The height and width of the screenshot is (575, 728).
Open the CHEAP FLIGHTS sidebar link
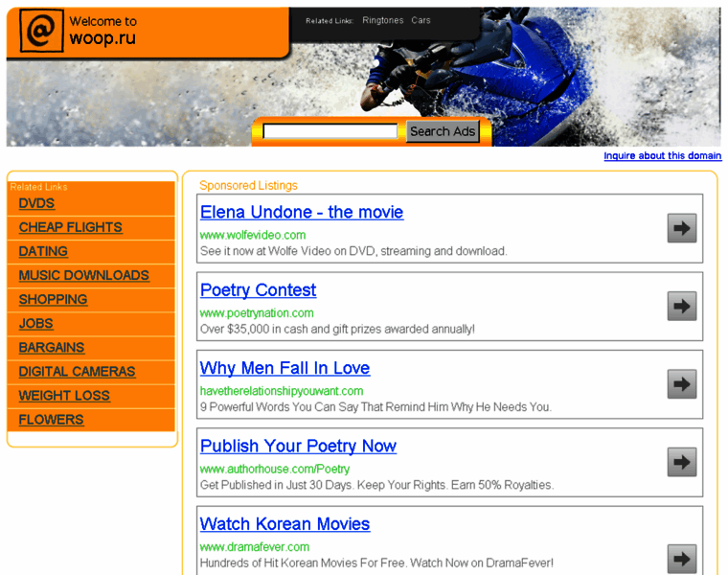pos(71,227)
